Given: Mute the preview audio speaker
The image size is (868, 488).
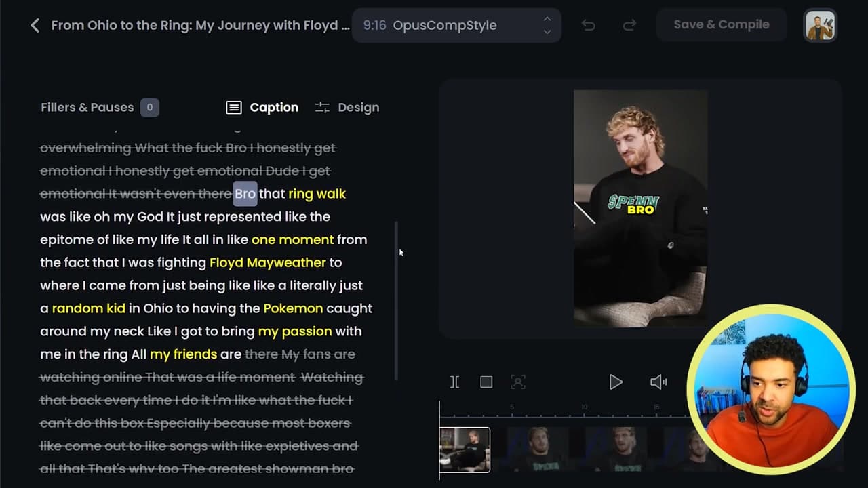Looking at the screenshot, I should tap(658, 382).
